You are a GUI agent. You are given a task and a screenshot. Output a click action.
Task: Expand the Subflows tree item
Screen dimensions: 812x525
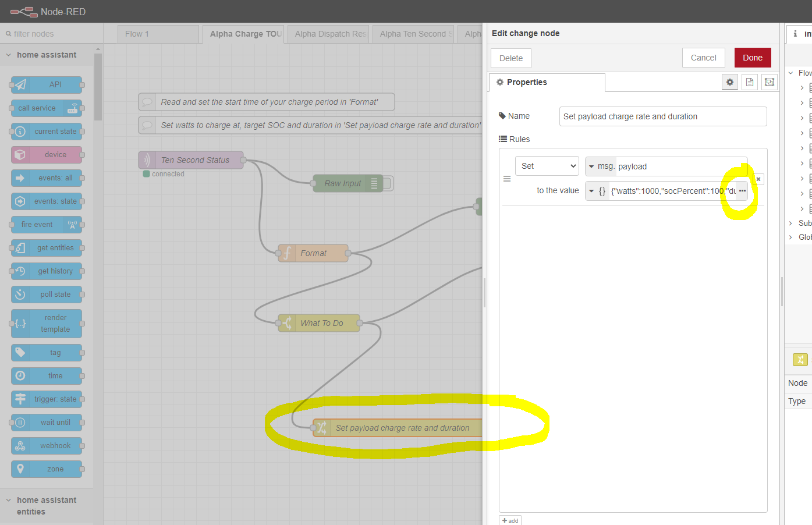coord(790,223)
